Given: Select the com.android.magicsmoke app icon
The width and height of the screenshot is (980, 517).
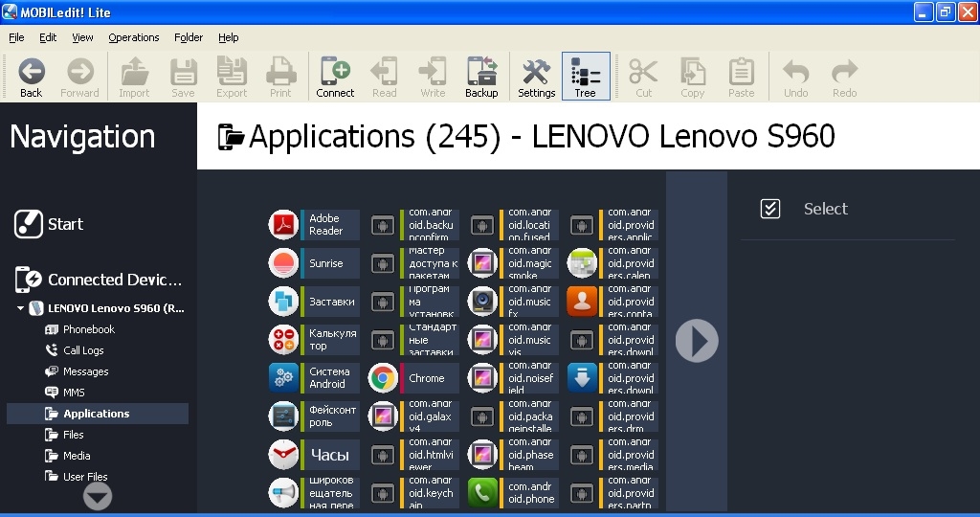Looking at the screenshot, I should pos(482,263).
